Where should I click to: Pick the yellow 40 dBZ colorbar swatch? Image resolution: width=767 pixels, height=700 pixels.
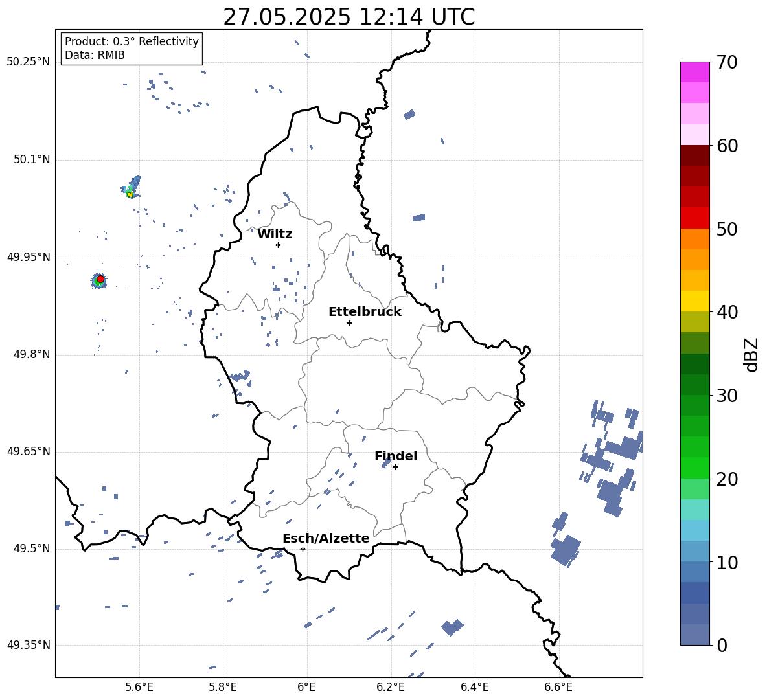694,301
